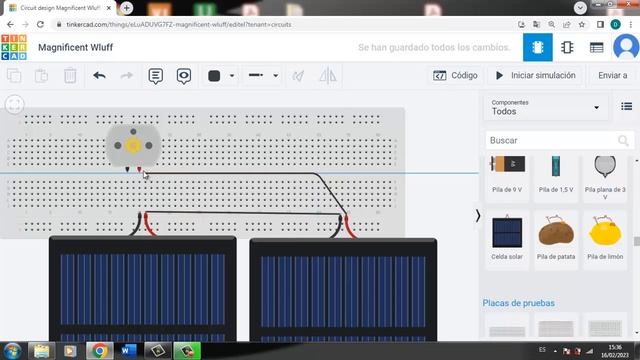Bookmark this page star icon
This screenshot has width=640, height=360.
(582, 24)
